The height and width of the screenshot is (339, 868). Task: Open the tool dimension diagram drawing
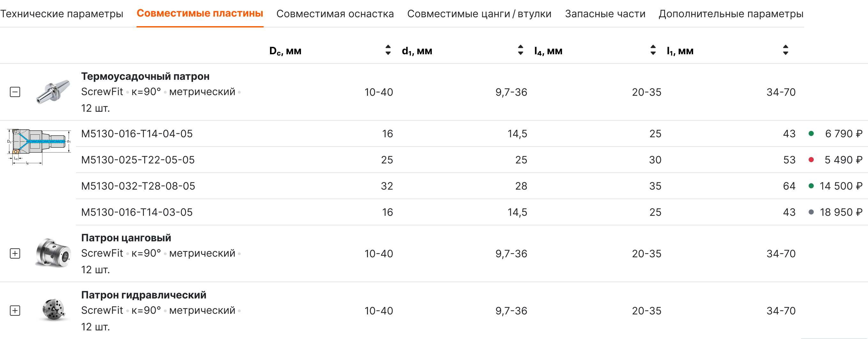point(39,147)
